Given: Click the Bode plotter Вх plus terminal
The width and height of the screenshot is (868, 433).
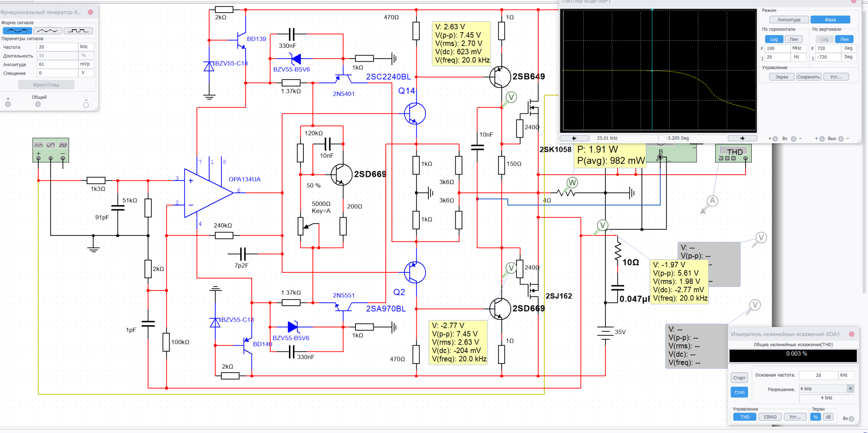Looking at the screenshot, I should tap(775, 139).
